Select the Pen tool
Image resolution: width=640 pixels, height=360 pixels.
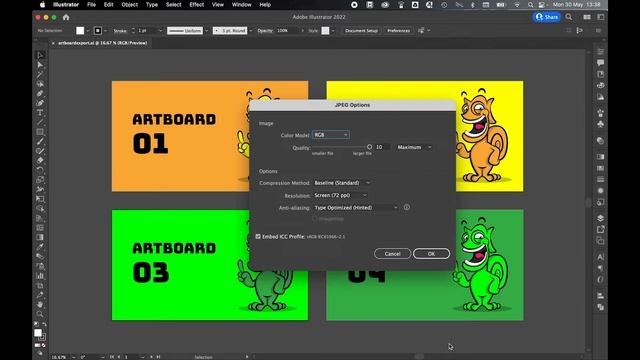tap(40, 93)
